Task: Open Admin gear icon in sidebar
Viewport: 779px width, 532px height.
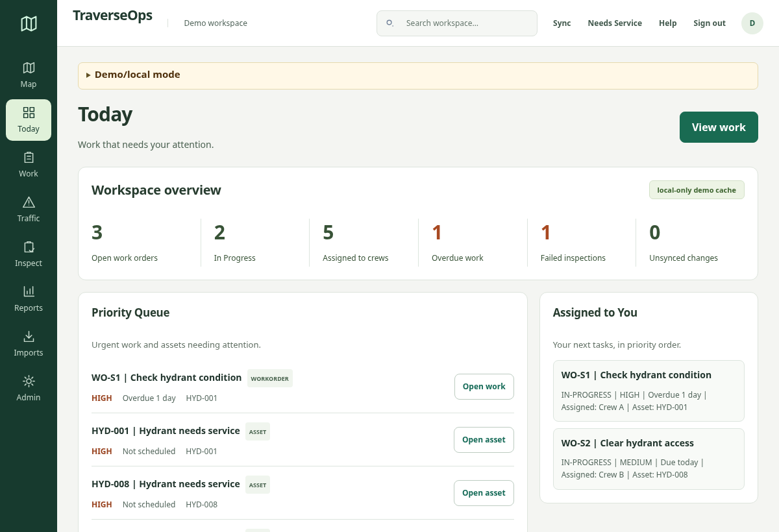Action: [x=29, y=381]
